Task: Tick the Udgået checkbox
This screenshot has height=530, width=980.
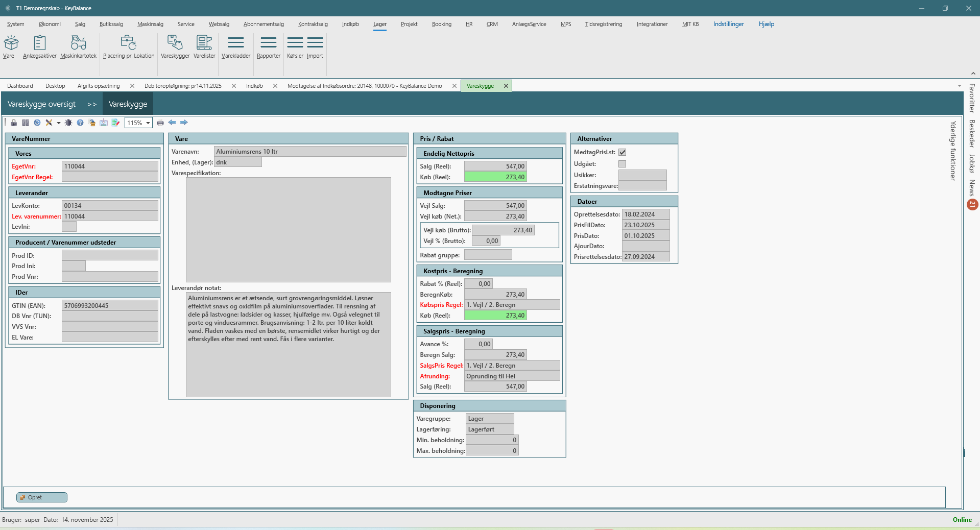Action: [622, 164]
